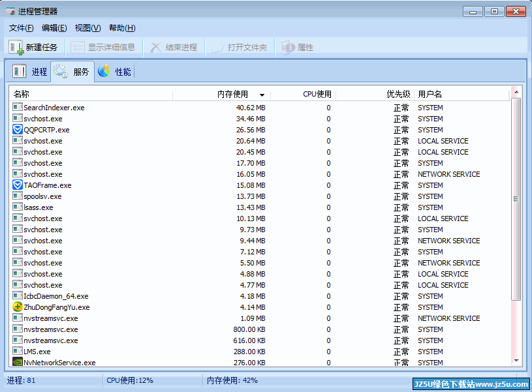Sort by the 优先级 column header
This screenshot has width=532, height=392.
tap(398, 94)
